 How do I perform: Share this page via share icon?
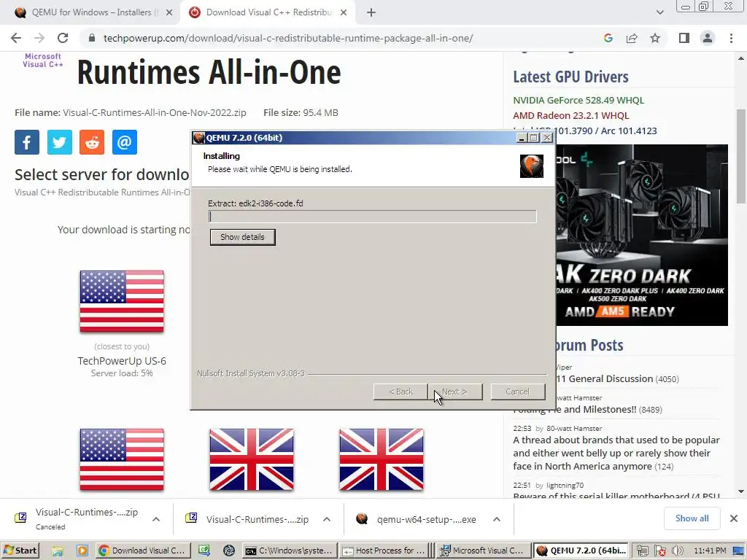[632, 38]
